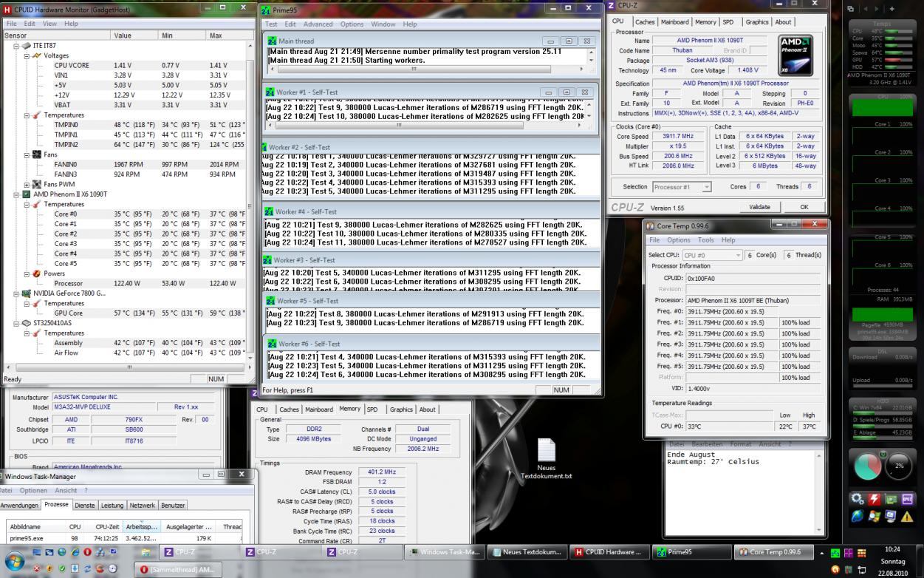Select the prime95.exe process row
Screen dimensions: 924x578
tap(126, 539)
